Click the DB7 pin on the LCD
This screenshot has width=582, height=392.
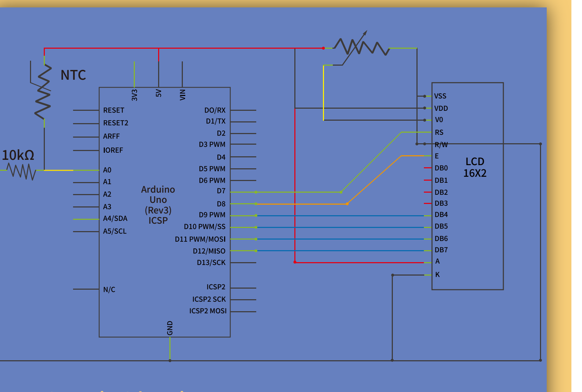pos(441,250)
